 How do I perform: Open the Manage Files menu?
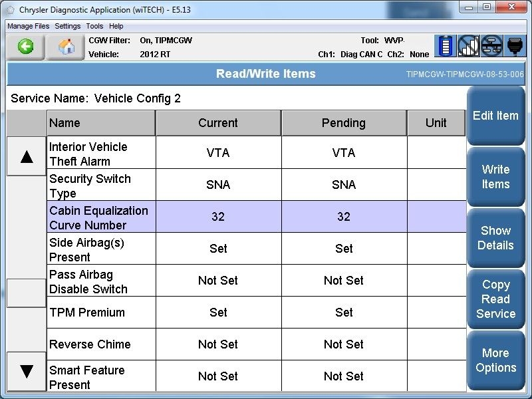point(29,26)
